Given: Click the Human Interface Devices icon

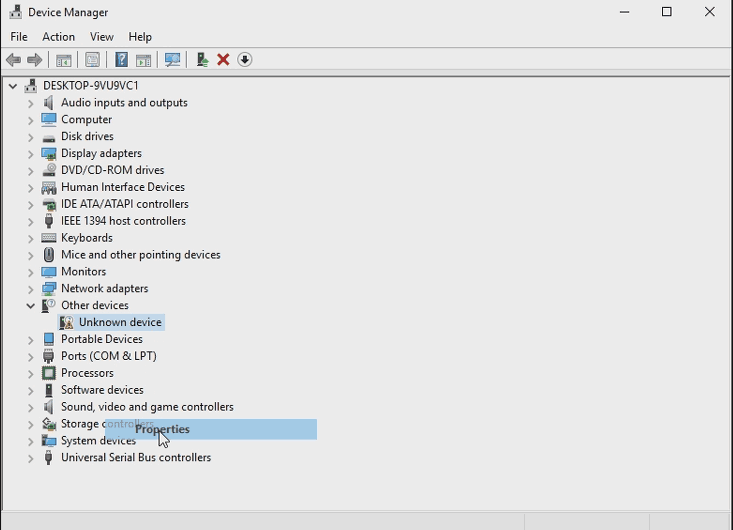Looking at the screenshot, I should [x=49, y=187].
